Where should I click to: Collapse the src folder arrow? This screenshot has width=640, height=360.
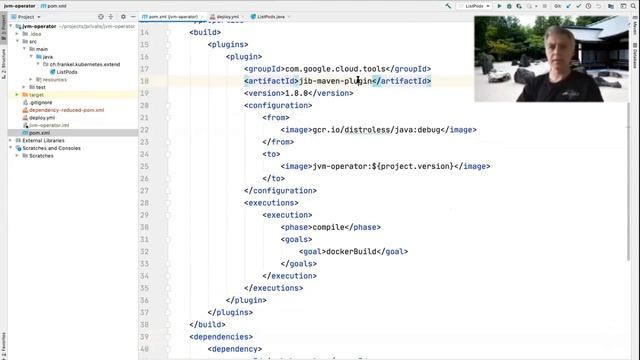click(x=18, y=41)
